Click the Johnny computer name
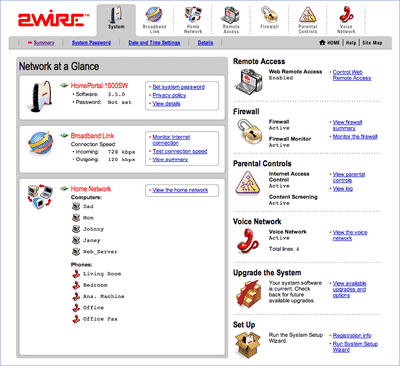 93,229
